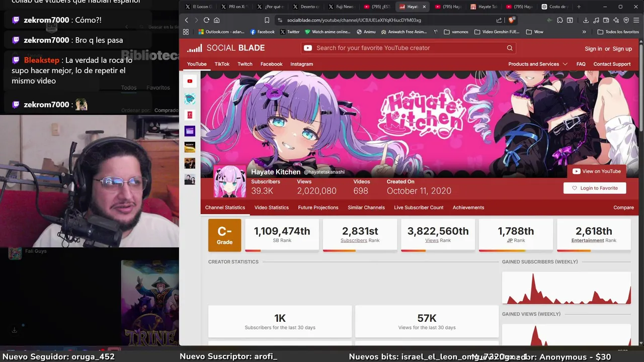
Task: Click the Sign up link
Action: pyautogui.click(x=622, y=49)
